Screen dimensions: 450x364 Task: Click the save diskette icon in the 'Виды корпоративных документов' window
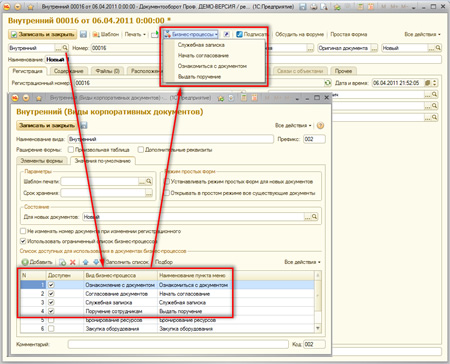coord(84,125)
